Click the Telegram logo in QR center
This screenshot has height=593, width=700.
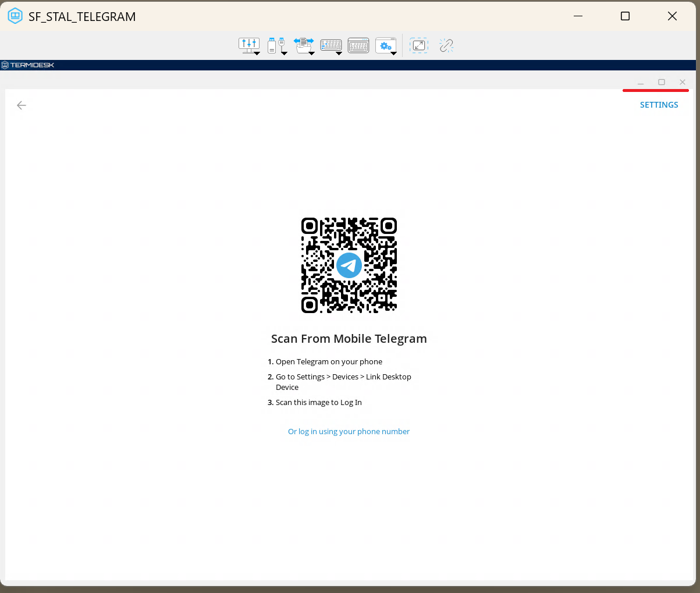tap(349, 265)
